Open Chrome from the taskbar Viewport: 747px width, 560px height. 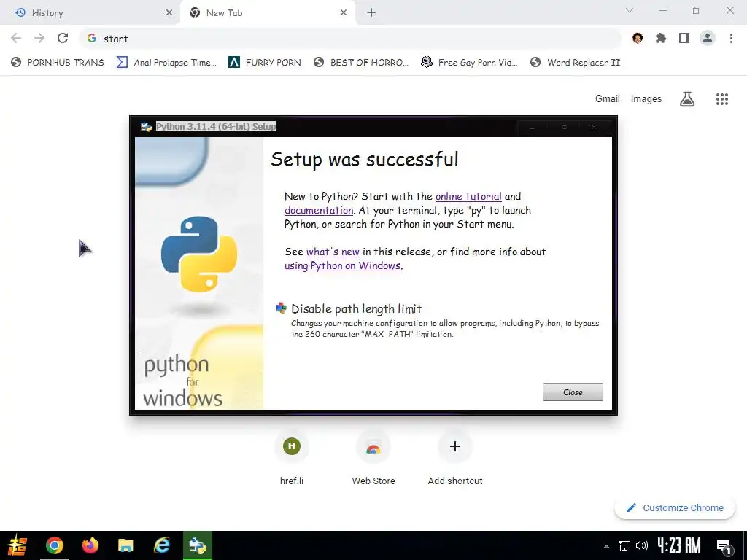pyautogui.click(x=54, y=545)
